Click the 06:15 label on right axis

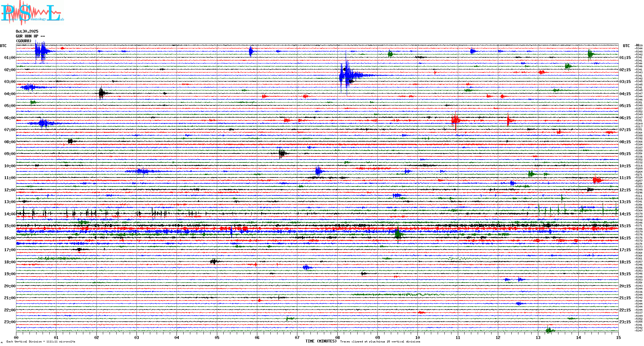[x=625, y=118]
